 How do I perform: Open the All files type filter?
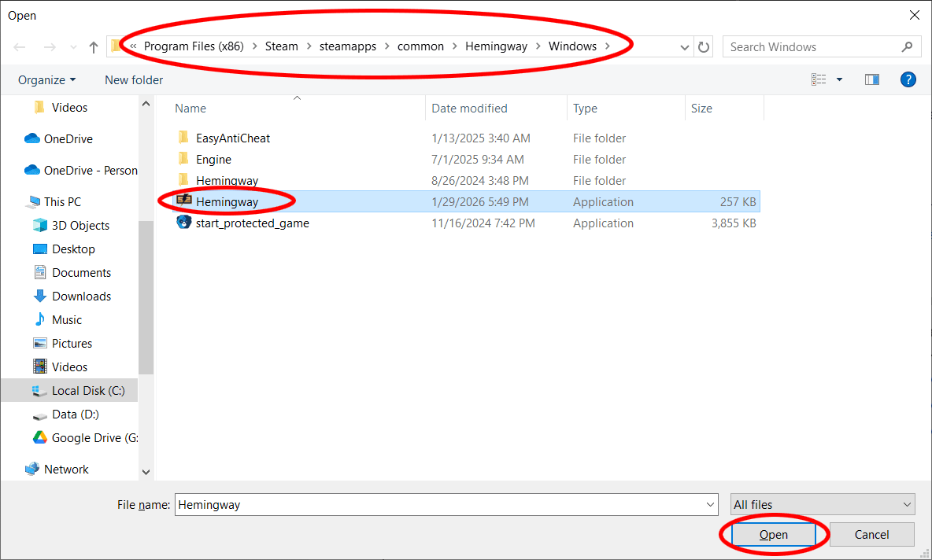tap(823, 505)
